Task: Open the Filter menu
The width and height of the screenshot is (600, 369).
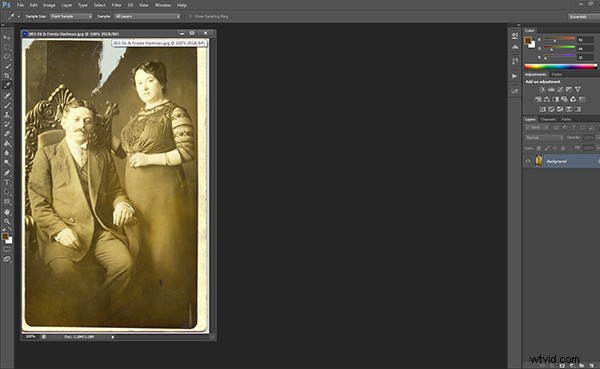Action: tap(116, 5)
